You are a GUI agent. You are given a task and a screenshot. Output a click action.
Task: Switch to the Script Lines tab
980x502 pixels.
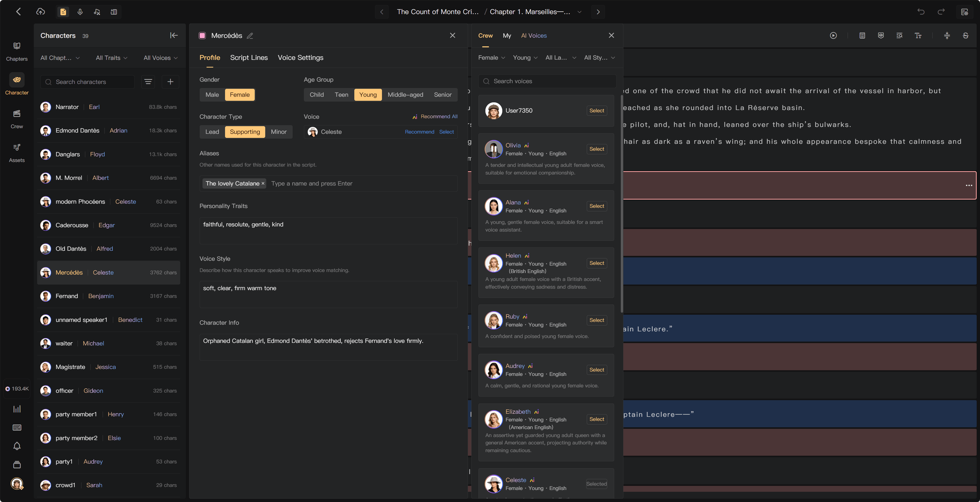[249, 57]
